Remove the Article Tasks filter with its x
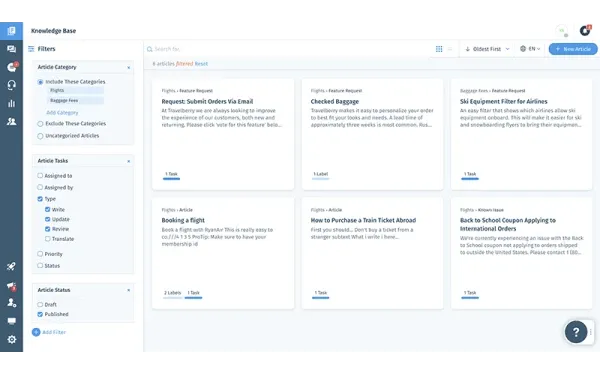Screen dimensions: 600x375 [129, 161]
